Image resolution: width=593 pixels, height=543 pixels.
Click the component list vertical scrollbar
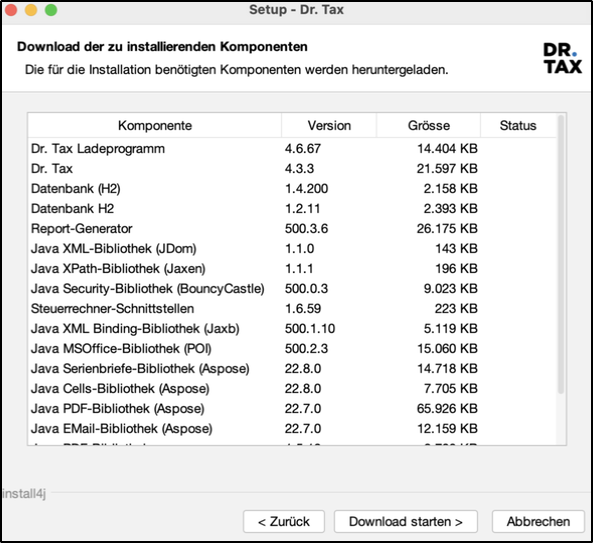click(x=561, y=254)
